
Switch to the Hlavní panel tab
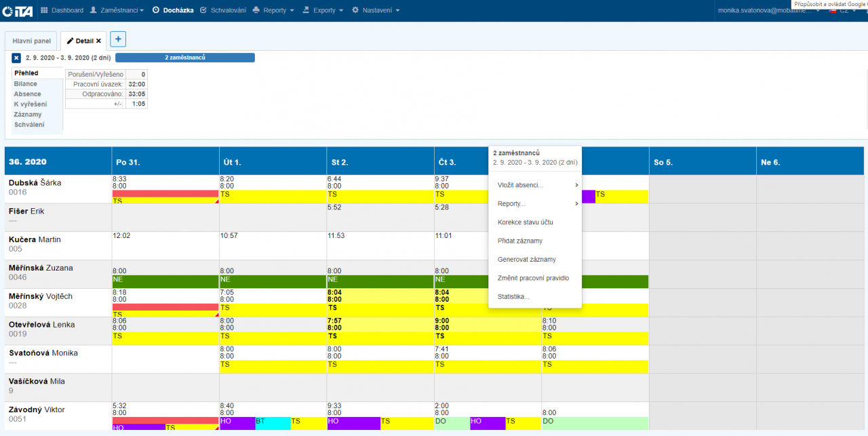[x=32, y=41]
